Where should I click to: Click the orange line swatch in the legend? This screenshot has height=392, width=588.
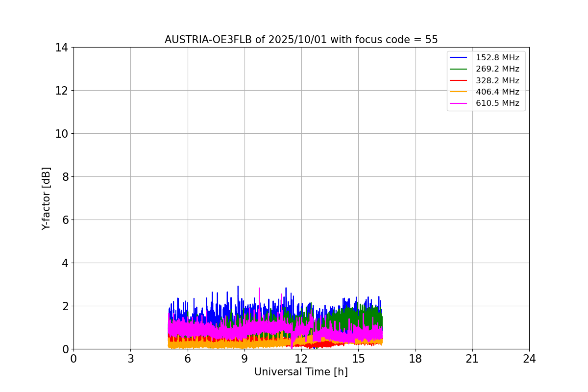(459, 92)
